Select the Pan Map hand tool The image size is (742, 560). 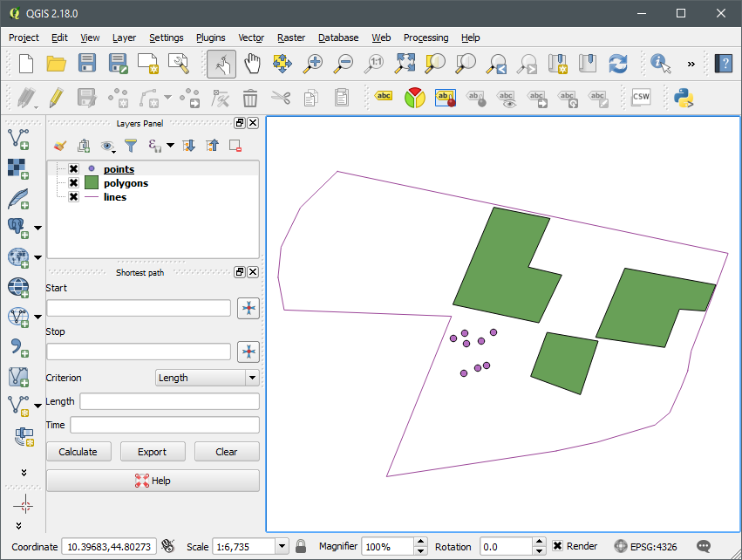[x=252, y=64]
